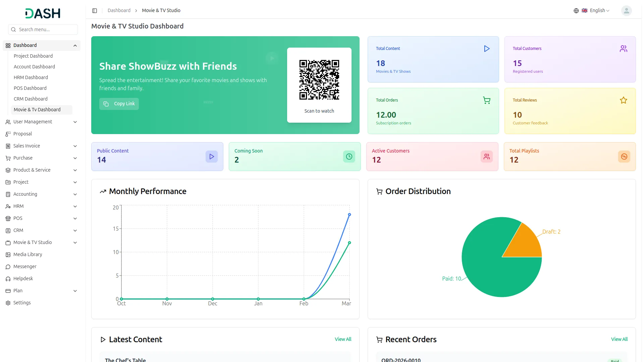Click the Public Content play icon
The width and height of the screenshot is (644, 362).
[x=211, y=157]
